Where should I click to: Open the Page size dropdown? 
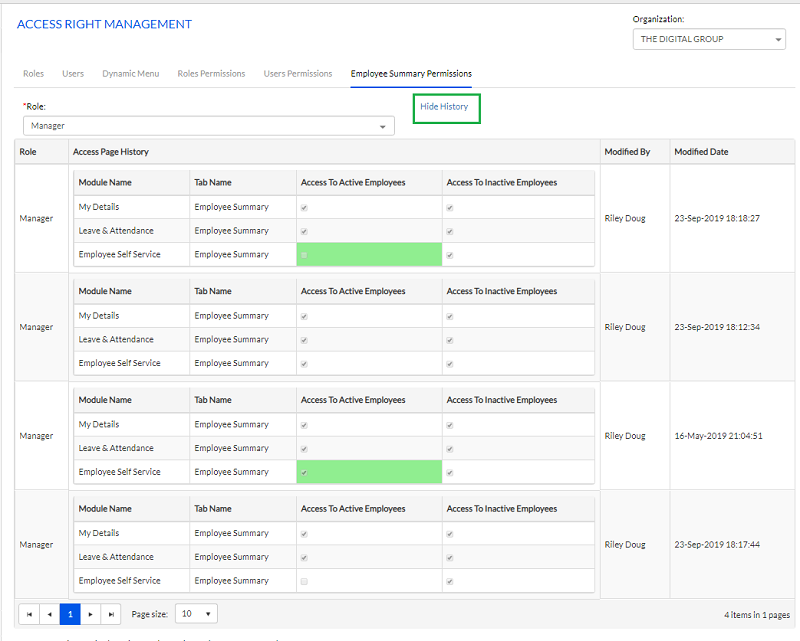pos(196,613)
